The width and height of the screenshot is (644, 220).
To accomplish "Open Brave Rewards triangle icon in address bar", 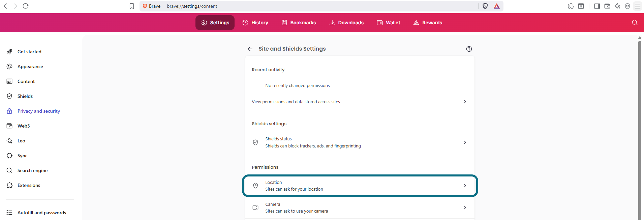I will pos(497,6).
